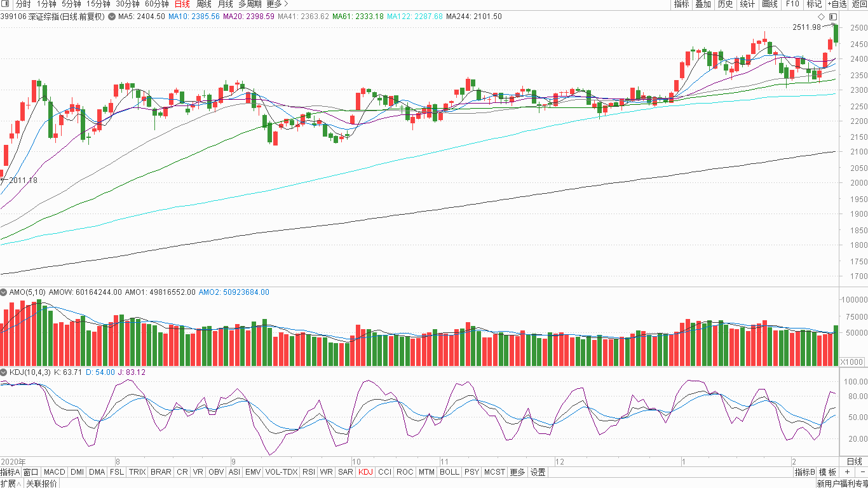Select the 窗口 window option
Image resolution: width=868 pixels, height=488 pixels.
pos(31,472)
